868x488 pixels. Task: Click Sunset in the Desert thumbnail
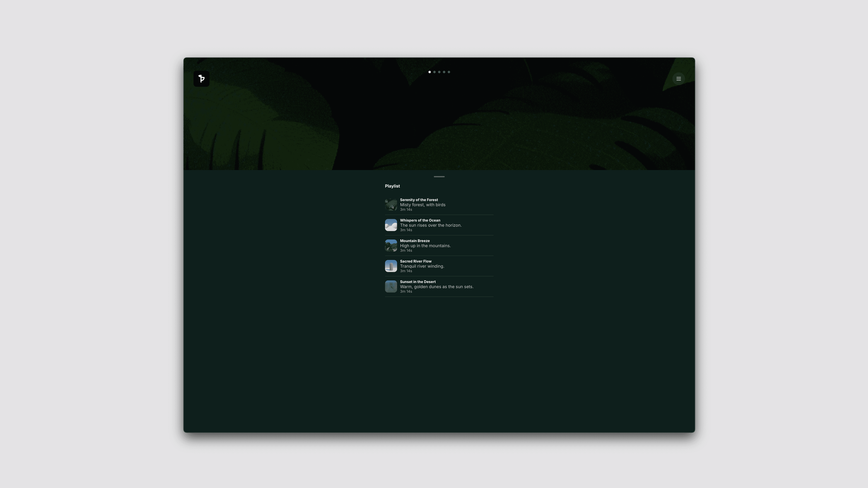[x=391, y=287]
